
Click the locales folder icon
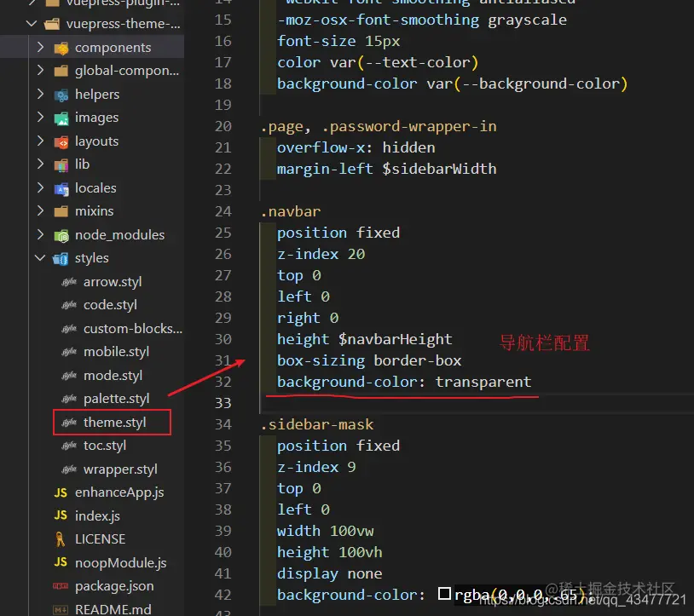61,189
